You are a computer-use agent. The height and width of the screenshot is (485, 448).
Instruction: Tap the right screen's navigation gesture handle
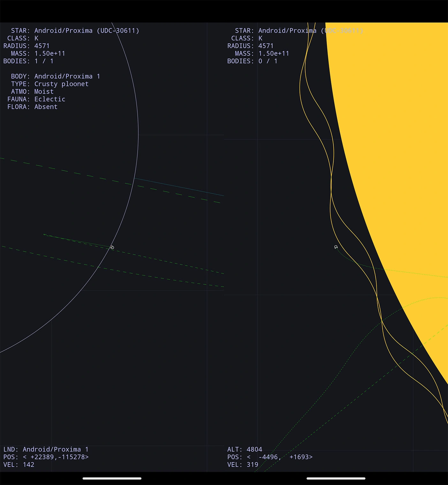click(336, 478)
